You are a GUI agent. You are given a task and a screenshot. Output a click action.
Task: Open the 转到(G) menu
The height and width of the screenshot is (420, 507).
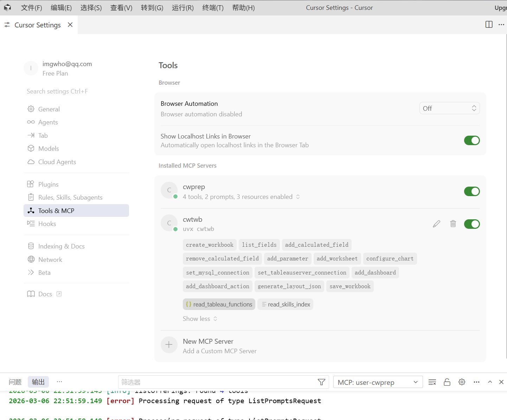pos(152,8)
